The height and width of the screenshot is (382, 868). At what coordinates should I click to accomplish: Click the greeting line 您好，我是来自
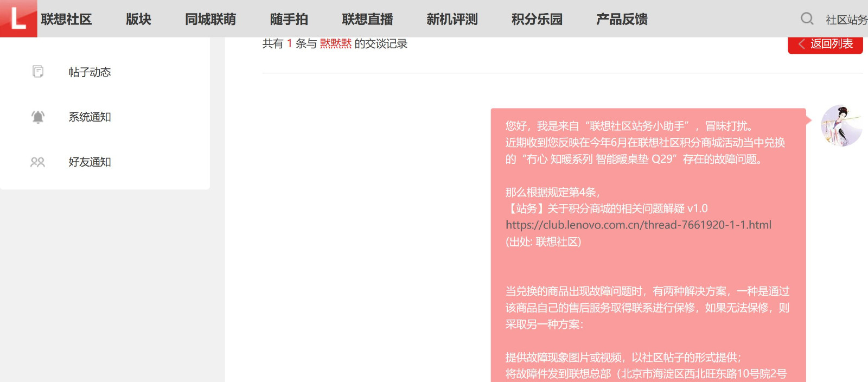coord(631,126)
